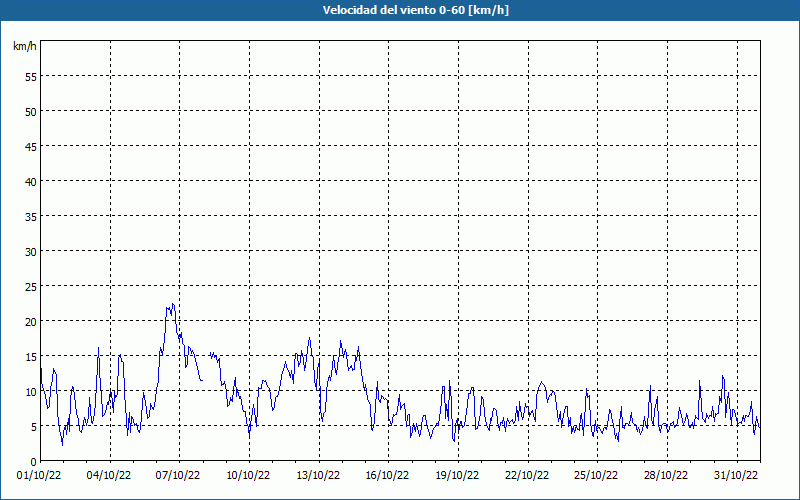Select the date label '25/10/22'
The height and width of the screenshot is (500, 800).
tap(596, 476)
